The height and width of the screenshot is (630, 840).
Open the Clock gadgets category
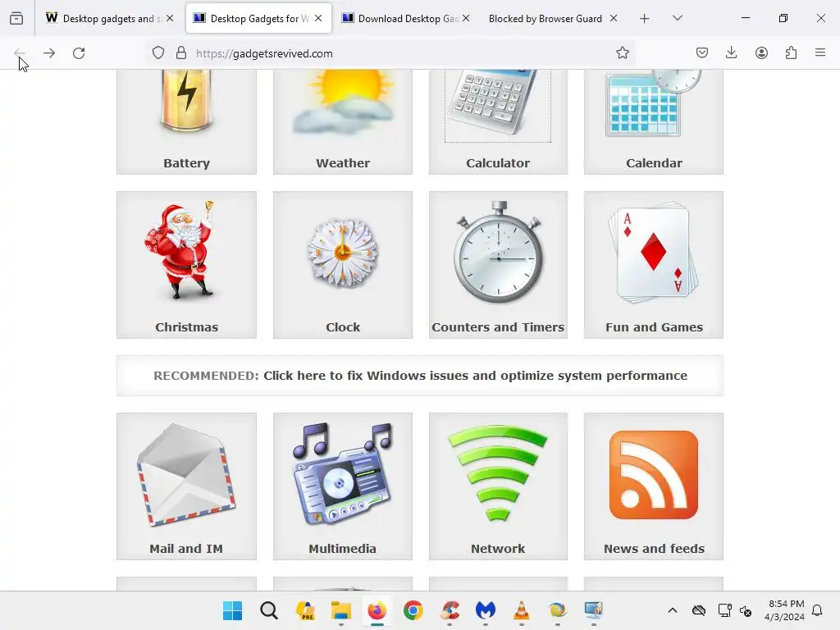click(343, 265)
